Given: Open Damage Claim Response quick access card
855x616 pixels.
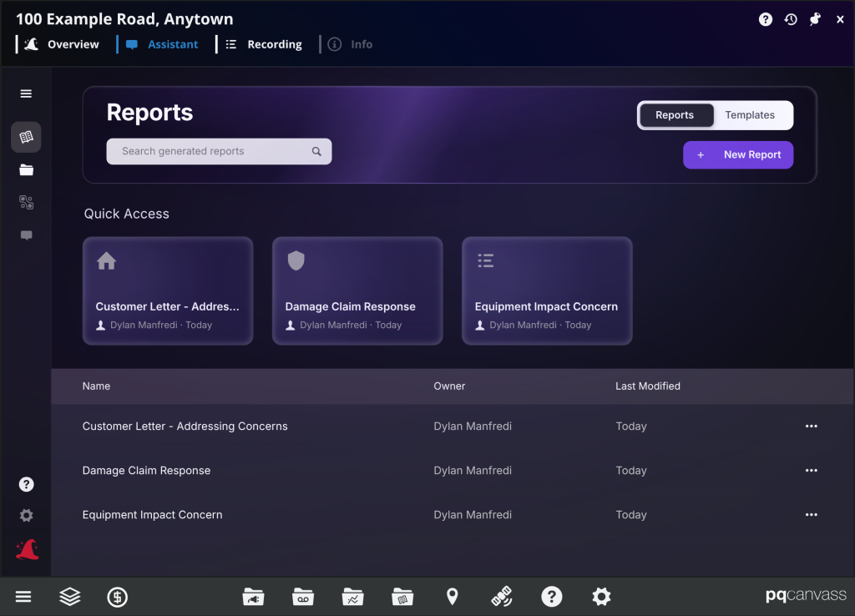Looking at the screenshot, I should [357, 290].
